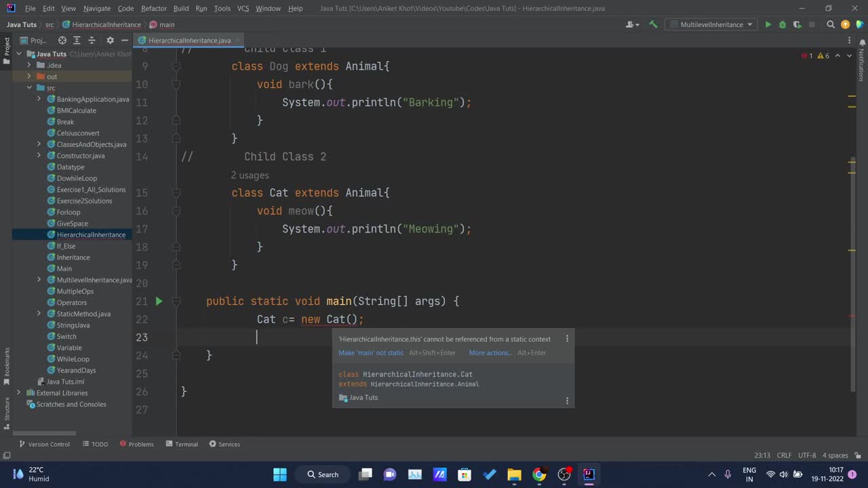The width and height of the screenshot is (868, 488).
Task: Run with coverage shield icon
Action: 797,24
